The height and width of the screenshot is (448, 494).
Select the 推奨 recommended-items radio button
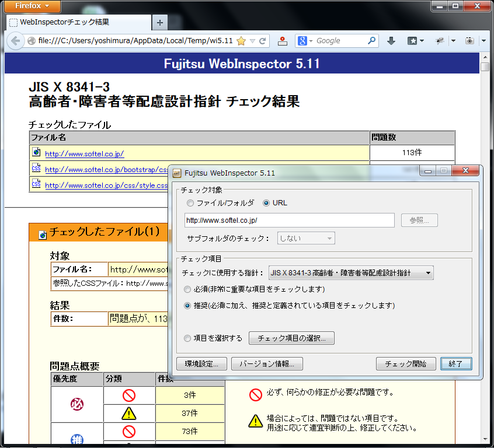click(187, 306)
